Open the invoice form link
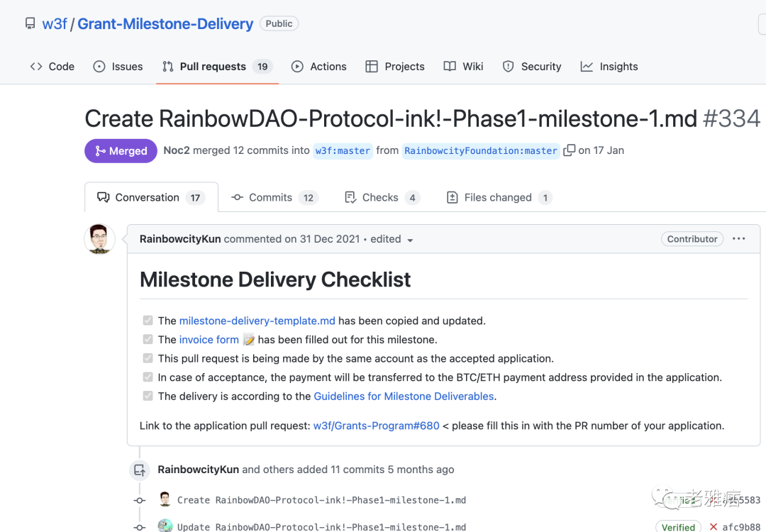Screen dimensions: 766x532 pyautogui.click(x=209, y=340)
